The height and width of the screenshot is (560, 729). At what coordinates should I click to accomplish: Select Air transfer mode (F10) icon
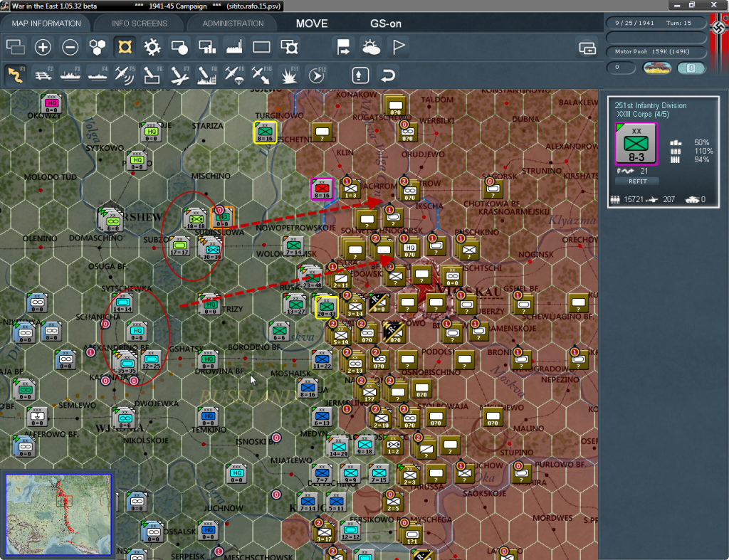261,75
